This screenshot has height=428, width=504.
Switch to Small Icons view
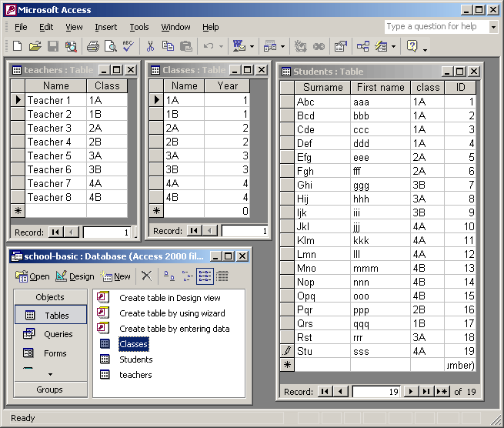(187, 276)
